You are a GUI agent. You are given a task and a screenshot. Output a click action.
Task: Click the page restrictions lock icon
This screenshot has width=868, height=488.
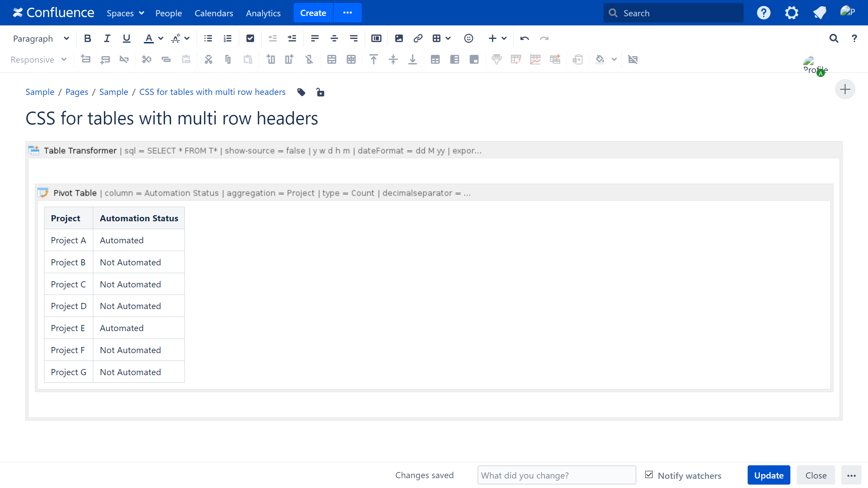(320, 92)
